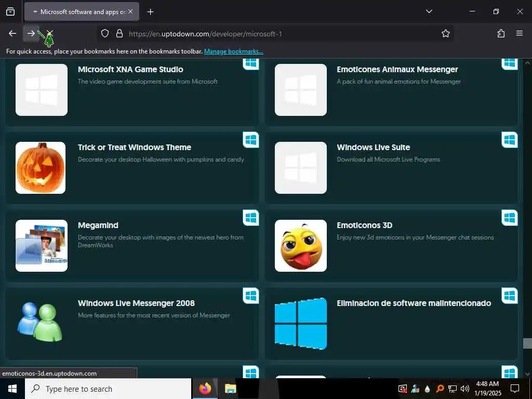Click the Megamind theme thumbnail
This screenshot has height=399, width=532.
[x=42, y=246]
